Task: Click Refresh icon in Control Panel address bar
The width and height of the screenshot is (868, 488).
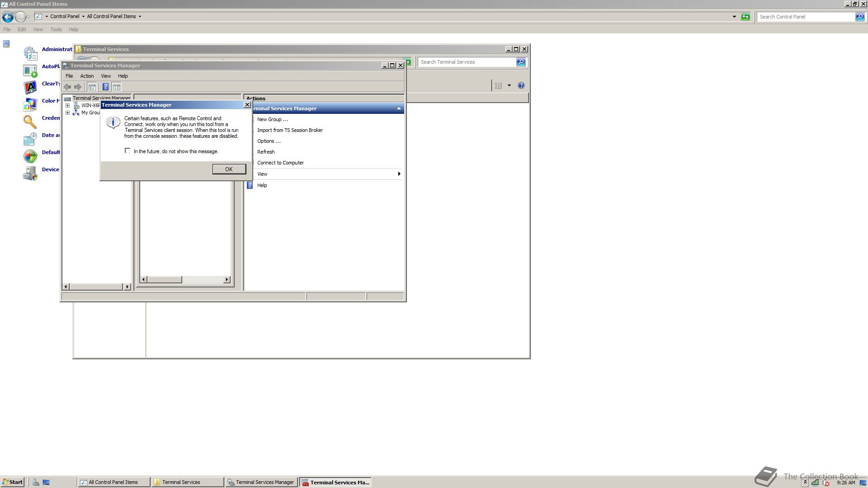Action: [745, 17]
